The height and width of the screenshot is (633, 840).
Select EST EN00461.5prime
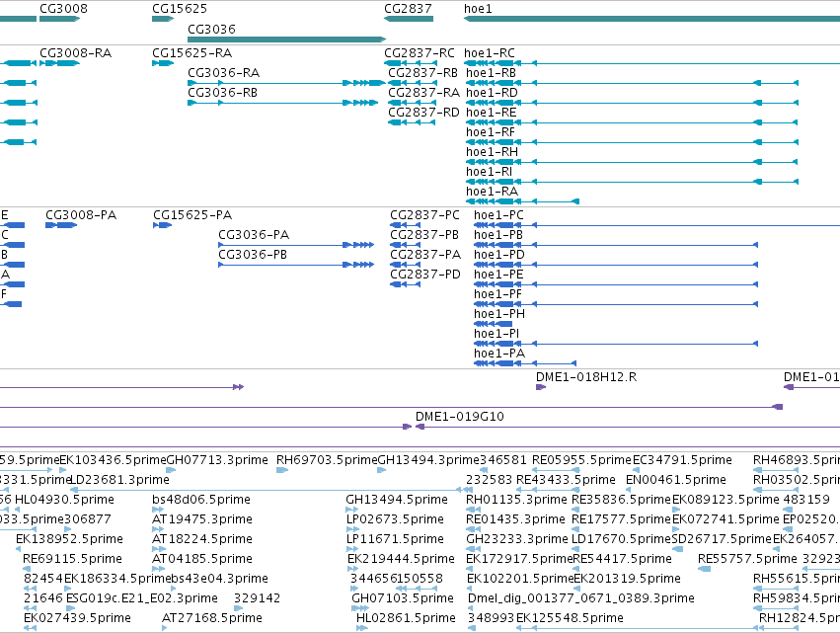[x=676, y=480]
